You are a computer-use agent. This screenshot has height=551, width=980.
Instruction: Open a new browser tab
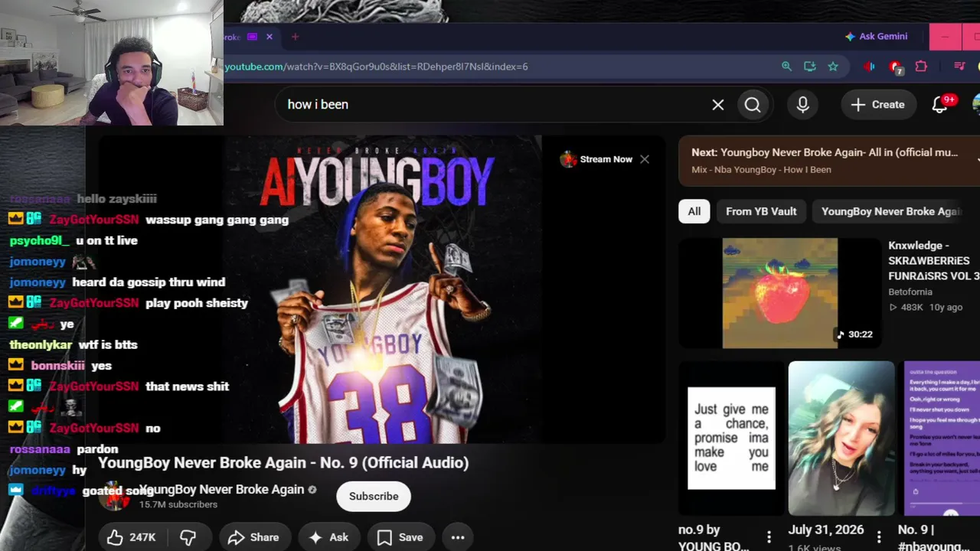[295, 37]
